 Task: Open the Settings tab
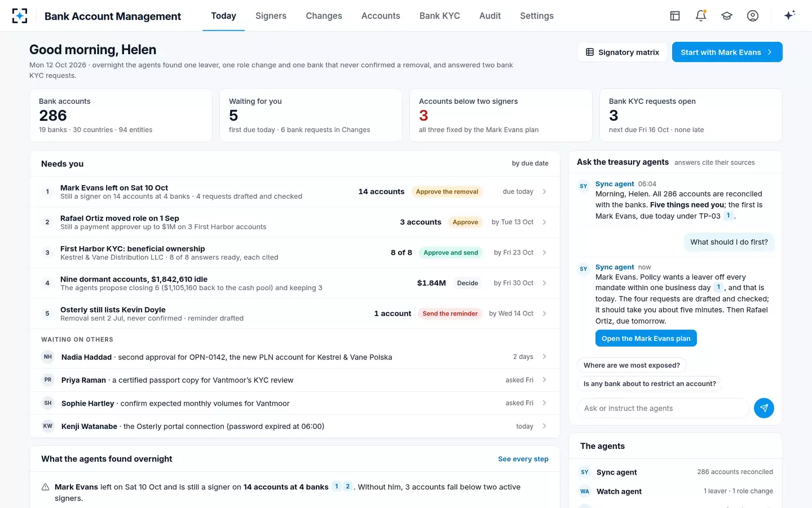[x=537, y=16]
